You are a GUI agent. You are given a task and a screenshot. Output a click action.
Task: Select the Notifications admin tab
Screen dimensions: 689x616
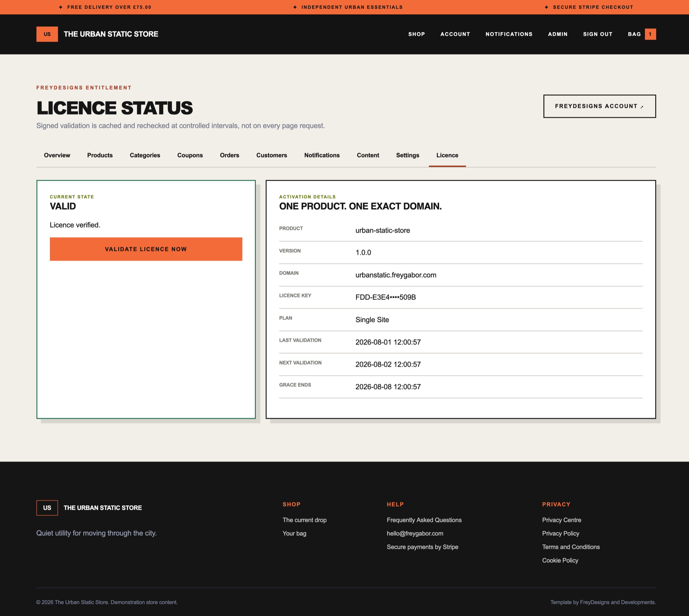coord(322,155)
